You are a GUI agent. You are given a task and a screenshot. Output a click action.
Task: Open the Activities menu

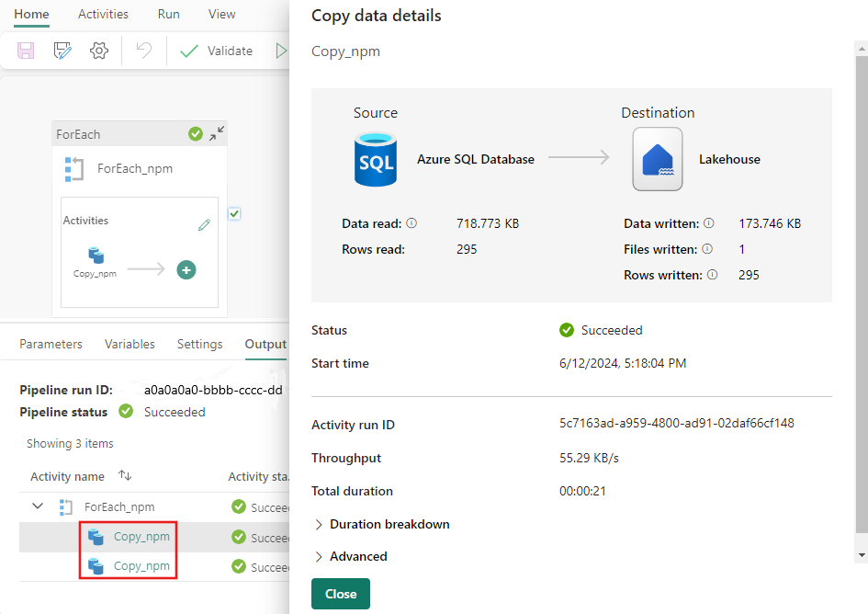tap(102, 14)
